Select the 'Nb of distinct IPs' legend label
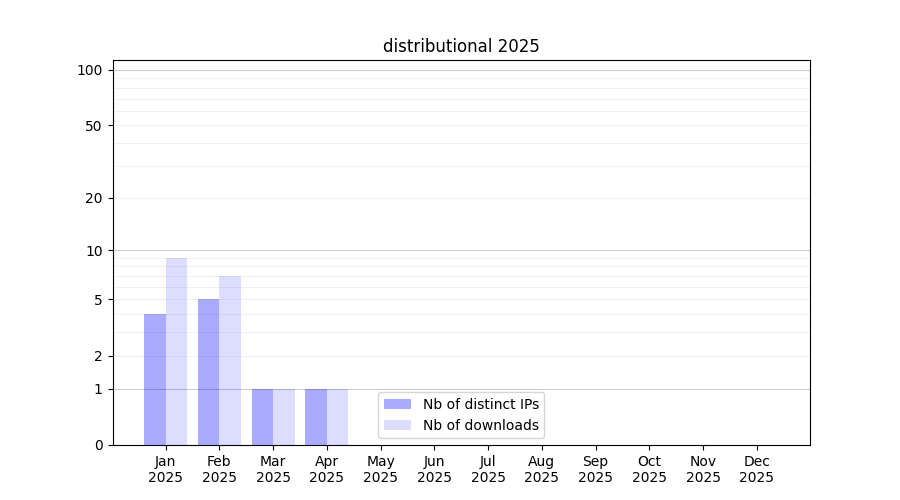Screen dimensions: 900x500 [480, 404]
